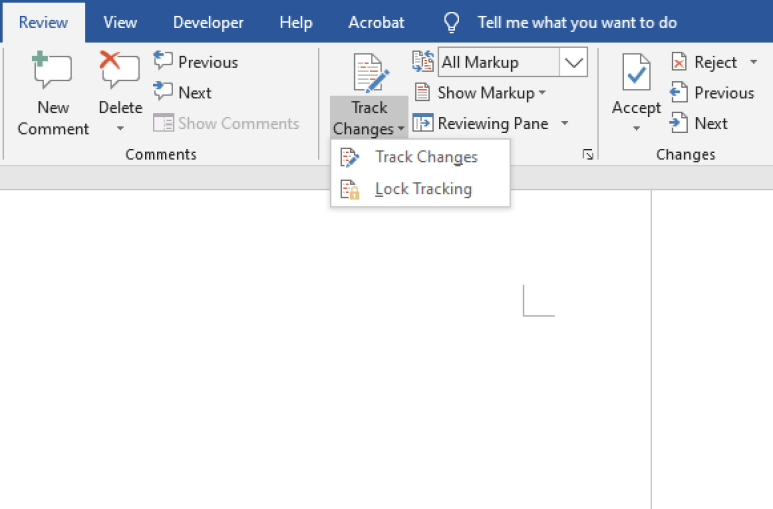Open the Tracking group dialog launcher
The width and height of the screenshot is (773, 509).
[x=588, y=154]
